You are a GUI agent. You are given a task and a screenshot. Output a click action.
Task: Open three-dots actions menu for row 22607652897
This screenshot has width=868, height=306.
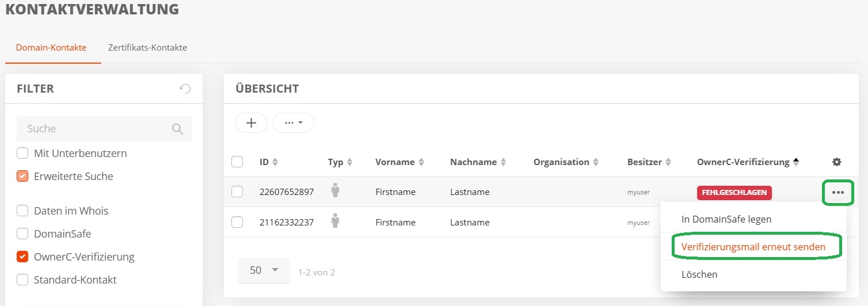[838, 192]
